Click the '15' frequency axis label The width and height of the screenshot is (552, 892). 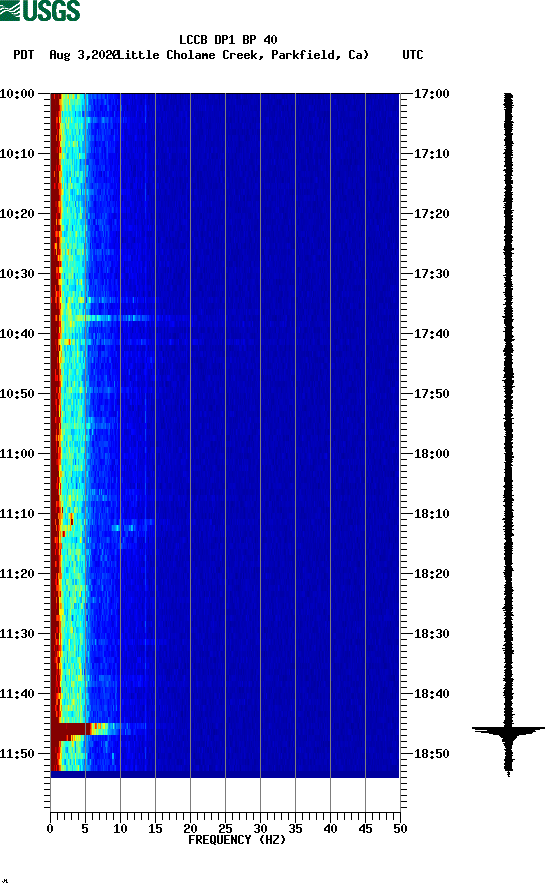(155, 829)
